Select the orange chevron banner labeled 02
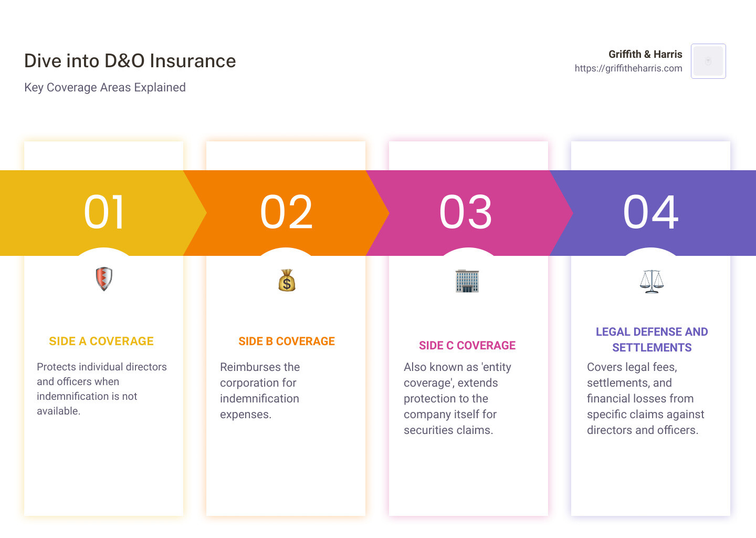This screenshot has height=538, width=756. point(286,212)
